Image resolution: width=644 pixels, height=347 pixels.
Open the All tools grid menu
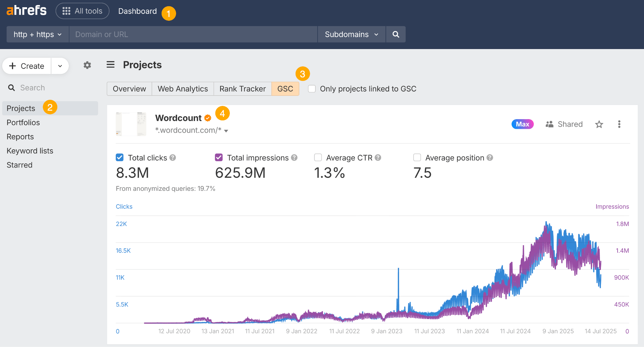click(x=82, y=11)
